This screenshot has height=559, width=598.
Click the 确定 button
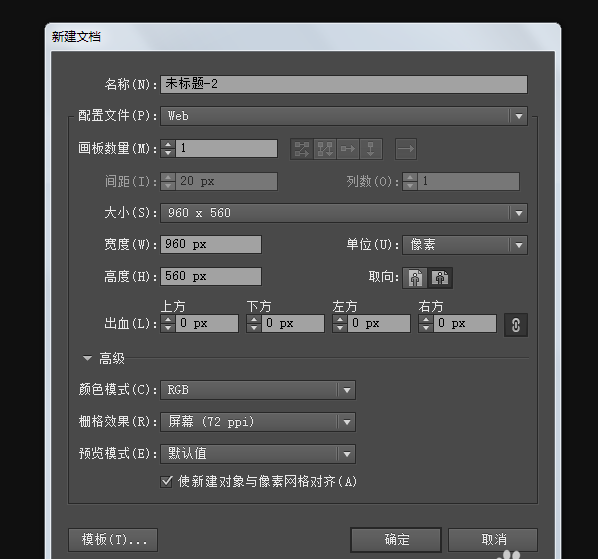click(x=396, y=540)
